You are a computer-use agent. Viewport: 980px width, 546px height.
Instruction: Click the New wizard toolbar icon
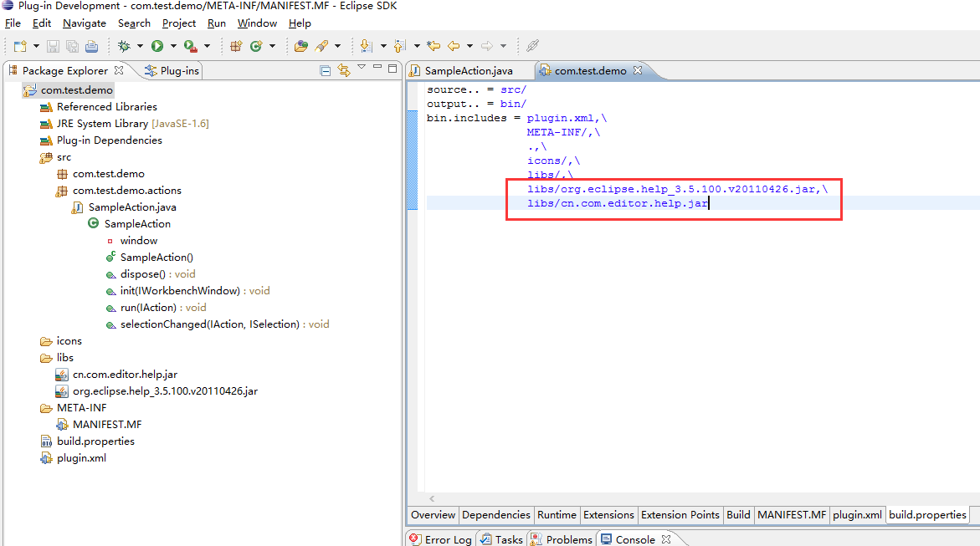(x=20, y=46)
